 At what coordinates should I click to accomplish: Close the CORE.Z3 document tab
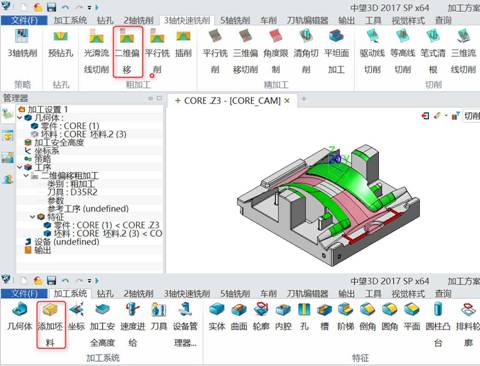click(287, 101)
